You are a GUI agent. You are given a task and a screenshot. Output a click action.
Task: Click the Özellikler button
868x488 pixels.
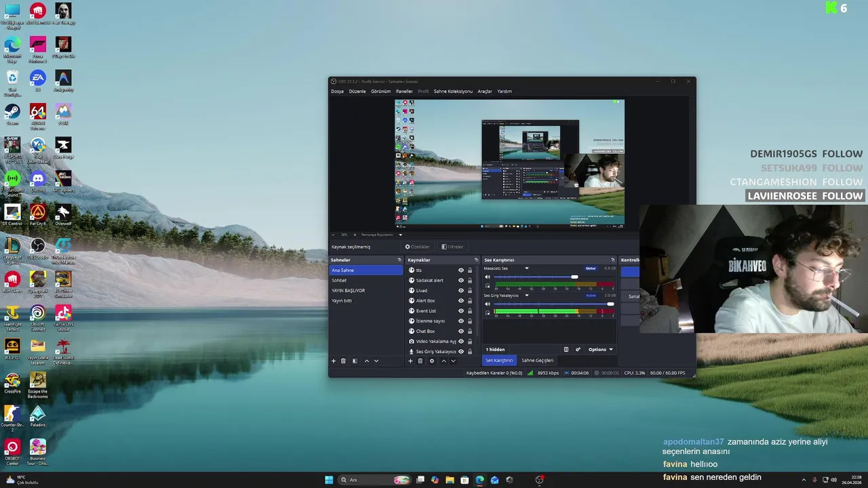click(x=418, y=247)
